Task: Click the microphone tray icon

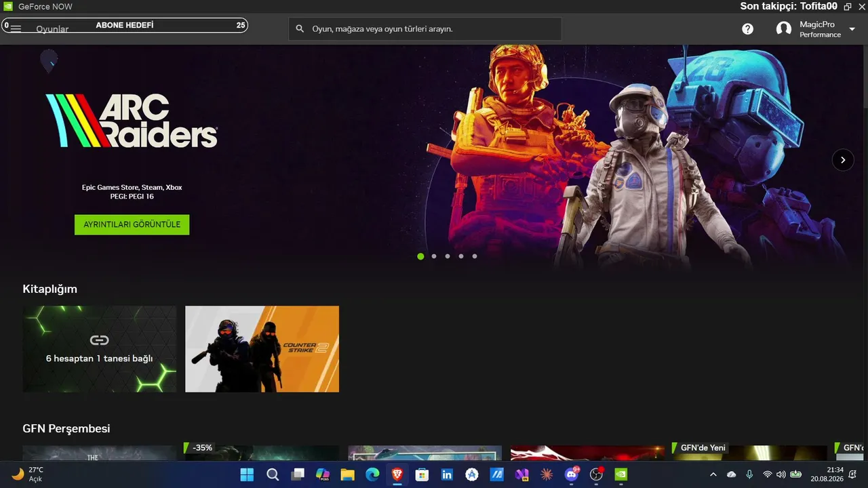Action: [749, 474]
